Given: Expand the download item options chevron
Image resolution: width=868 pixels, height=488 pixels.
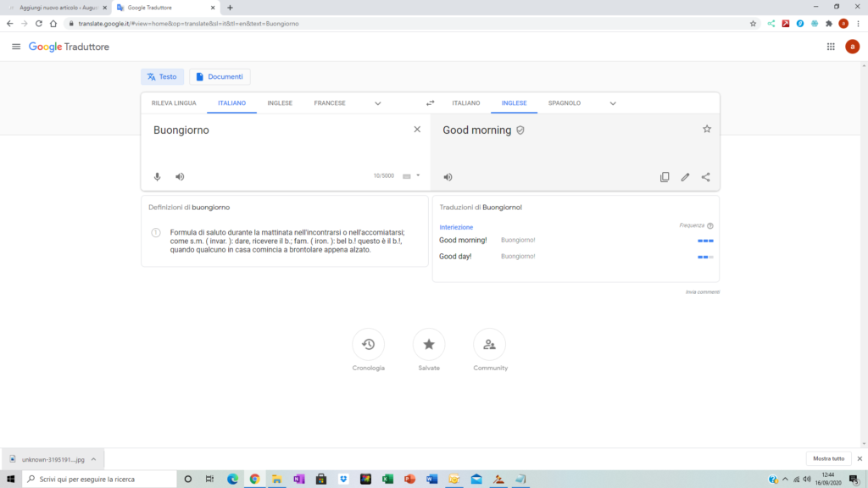Looking at the screenshot, I should pos(93,459).
